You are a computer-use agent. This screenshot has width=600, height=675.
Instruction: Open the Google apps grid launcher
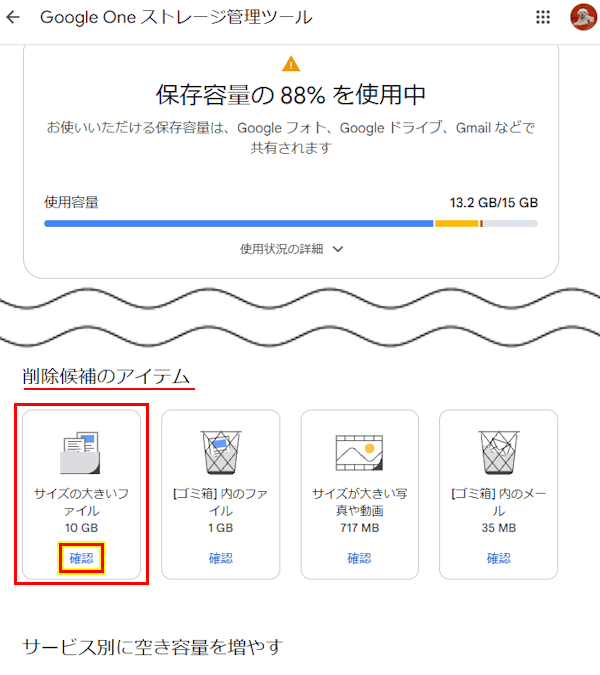pos(543,17)
